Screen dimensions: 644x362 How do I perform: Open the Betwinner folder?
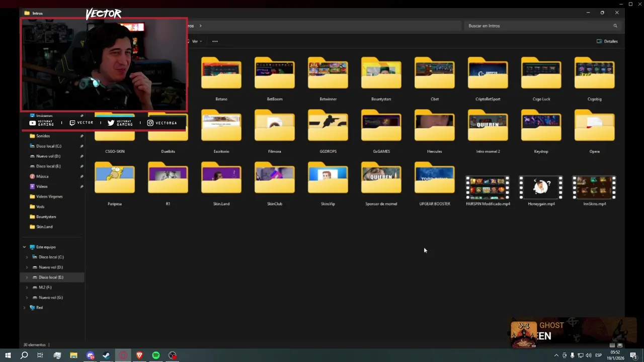[328, 74]
